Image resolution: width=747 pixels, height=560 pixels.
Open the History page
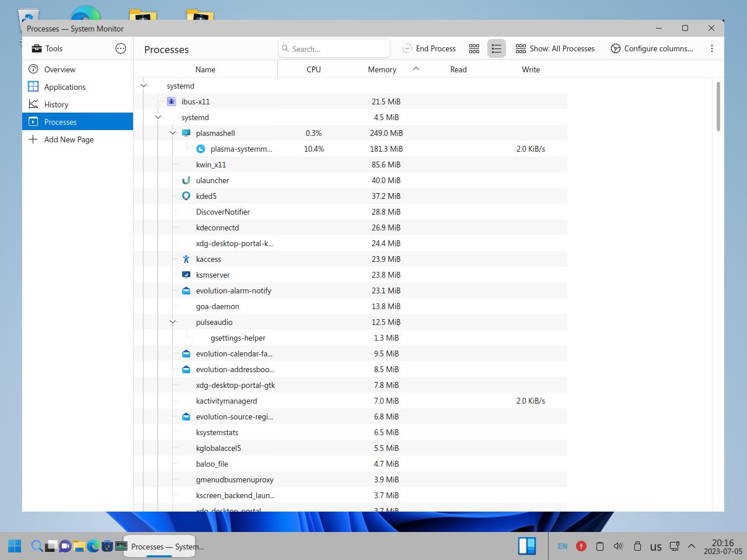56,104
